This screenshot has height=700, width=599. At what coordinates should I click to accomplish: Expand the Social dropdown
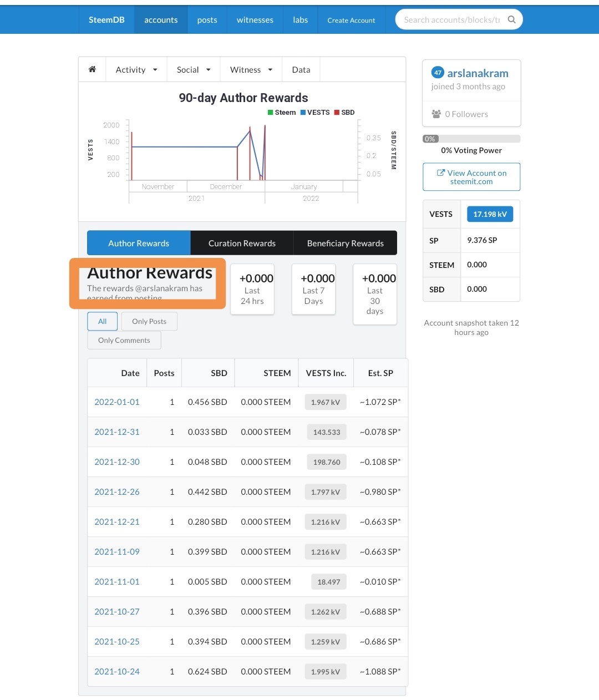(194, 69)
